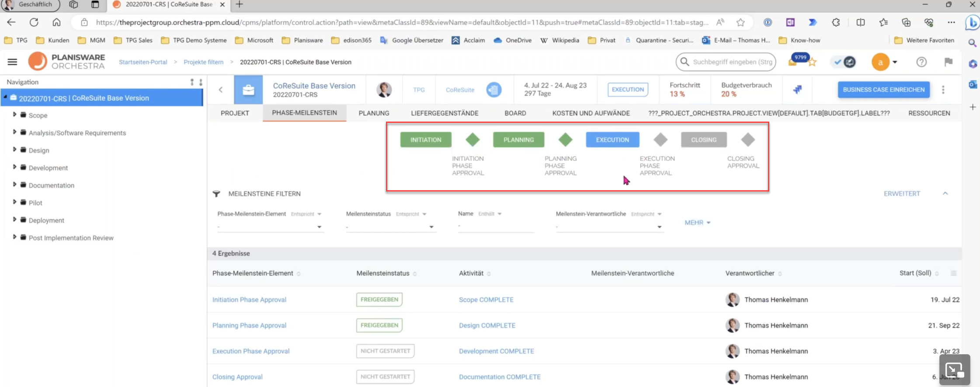The image size is (980, 387).
Task: Open the three-dot more options menu
Action: pos(943,90)
